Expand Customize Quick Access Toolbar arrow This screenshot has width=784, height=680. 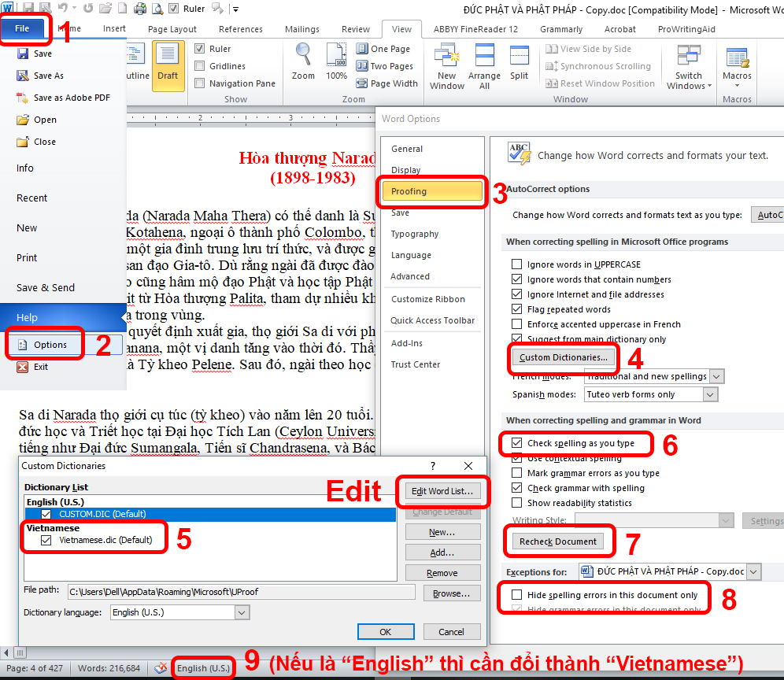click(235, 9)
